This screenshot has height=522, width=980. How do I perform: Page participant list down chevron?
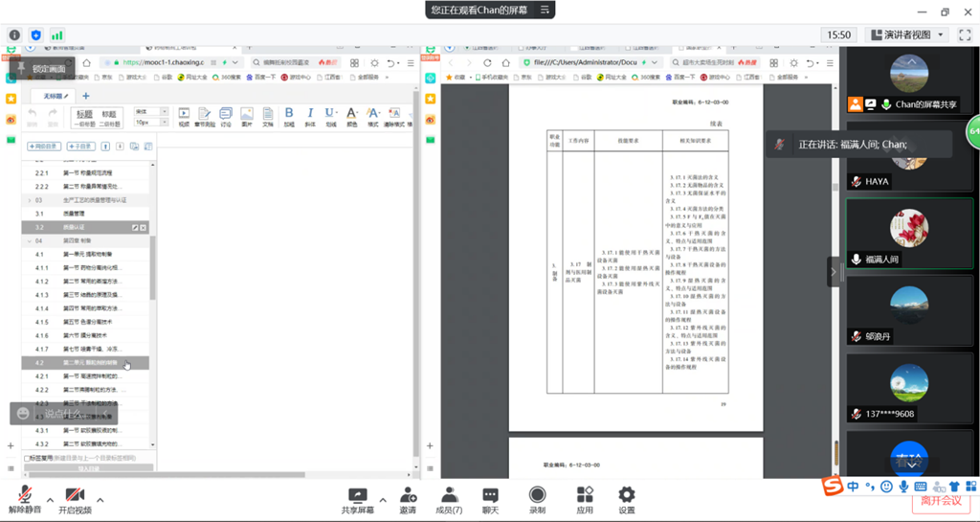[x=911, y=465]
